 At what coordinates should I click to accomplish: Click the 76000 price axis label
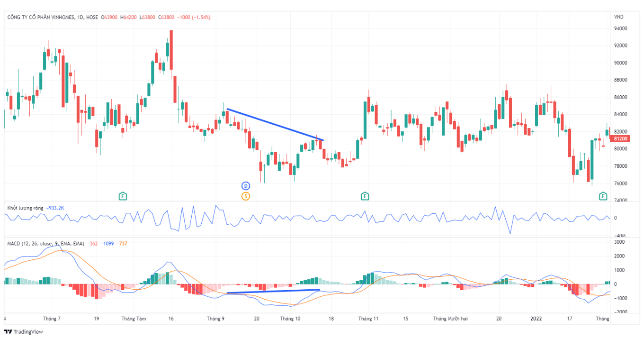click(621, 183)
